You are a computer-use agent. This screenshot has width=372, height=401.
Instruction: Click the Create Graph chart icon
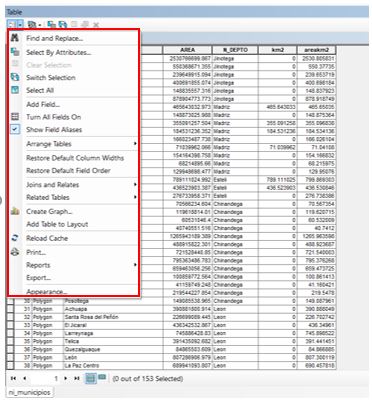[x=15, y=211]
